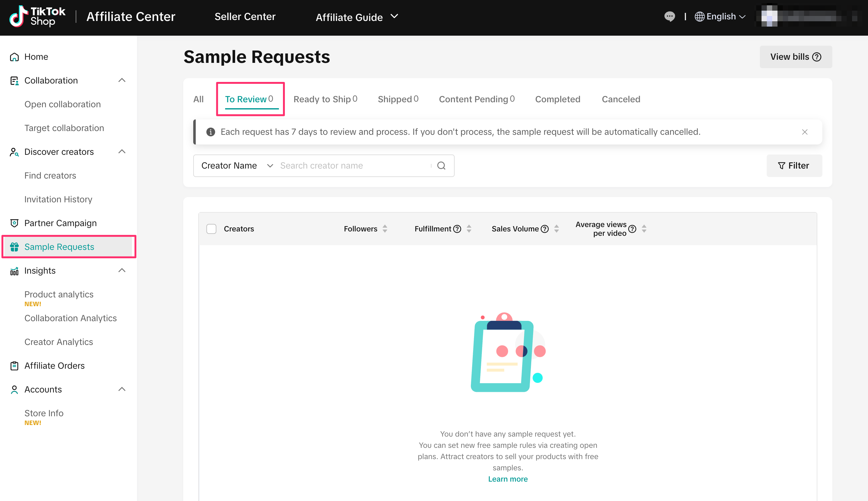Screen dimensions: 868x501
Task: Collapse the Collaboration sidebar section
Action: pos(122,80)
